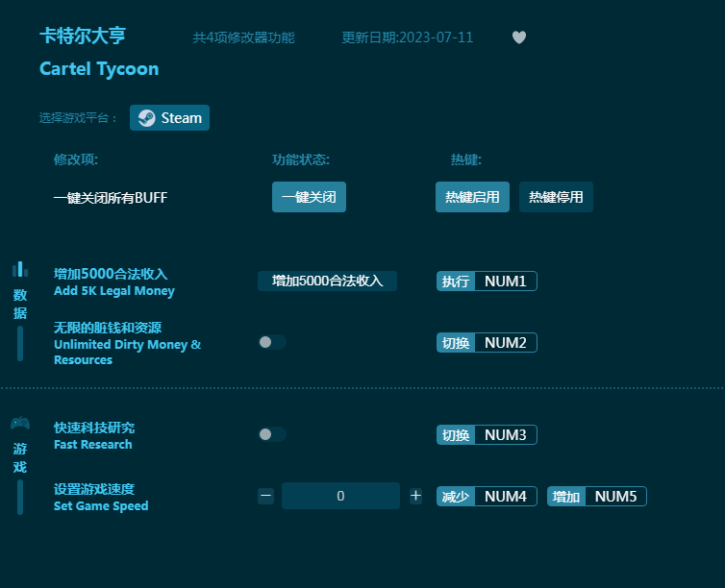Click the heart favorite icon
The width and height of the screenshot is (725, 588).
519,37
